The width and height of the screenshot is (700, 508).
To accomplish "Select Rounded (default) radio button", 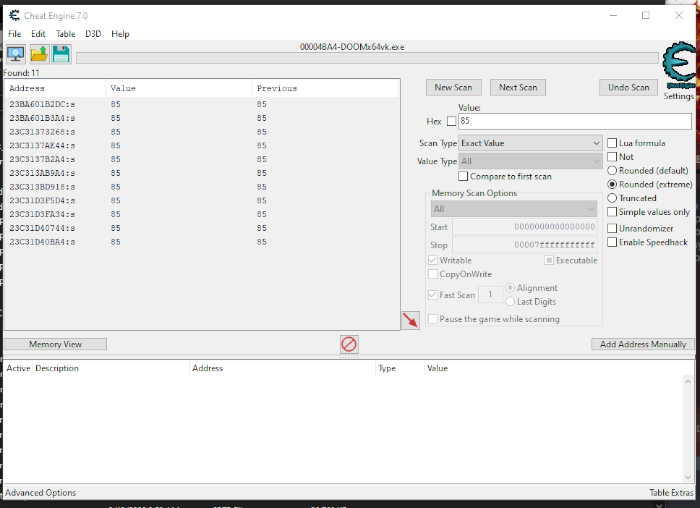I will 612,171.
